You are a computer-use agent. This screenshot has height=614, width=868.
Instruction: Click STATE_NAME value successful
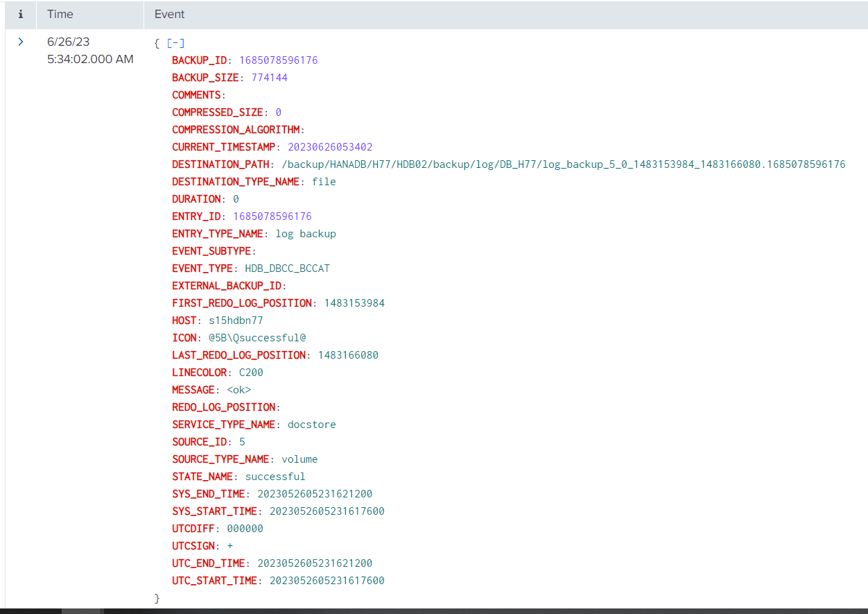275,477
